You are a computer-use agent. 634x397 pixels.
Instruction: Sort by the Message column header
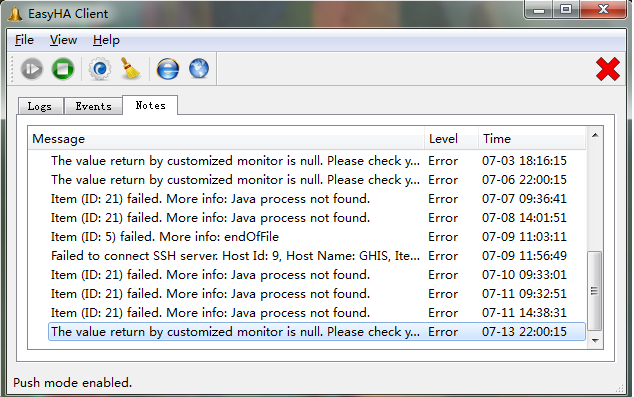tap(226, 139)
